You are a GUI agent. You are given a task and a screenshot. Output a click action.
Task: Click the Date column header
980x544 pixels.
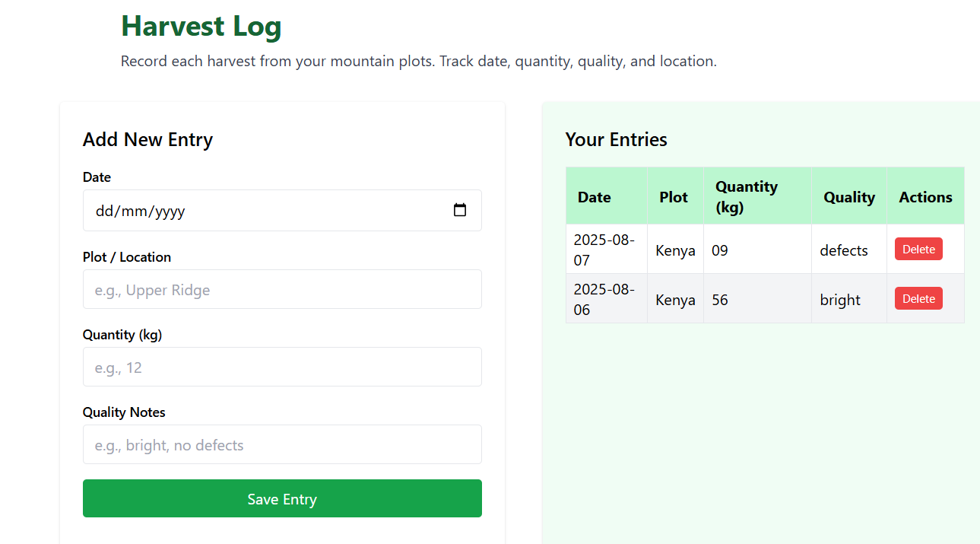pyautogui.click(x=607, y=196)
